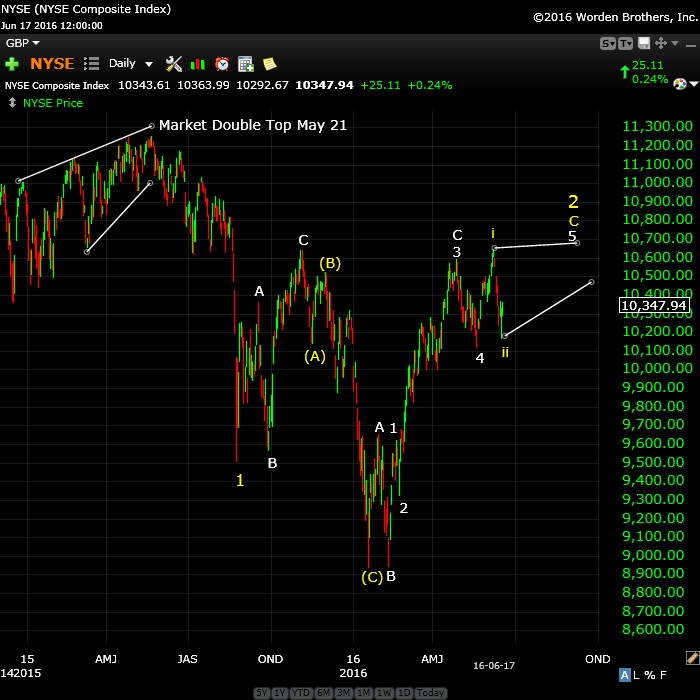Click the '11,300.00' price axis label
Screen dimensions: 700x700
pyautogui.click(x=658, y=126)
